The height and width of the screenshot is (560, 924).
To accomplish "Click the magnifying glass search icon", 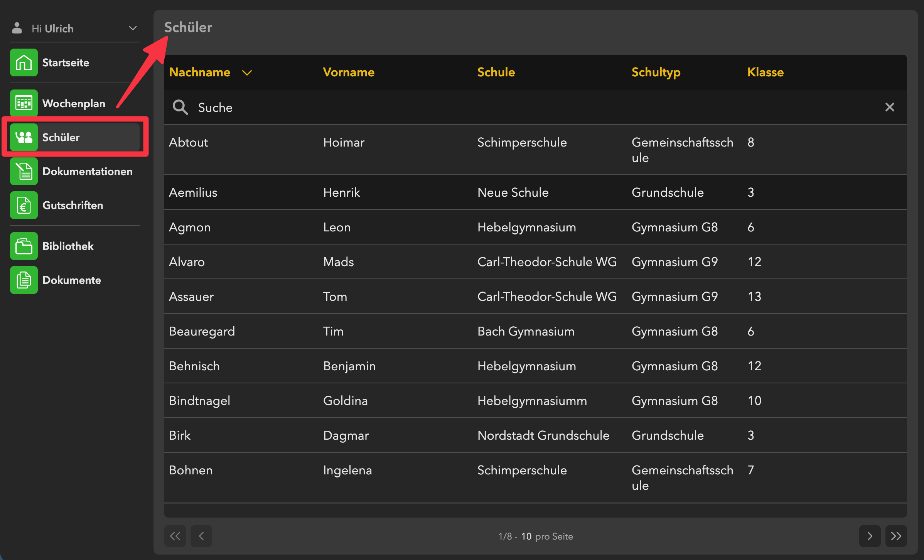I will coord(180,107).
